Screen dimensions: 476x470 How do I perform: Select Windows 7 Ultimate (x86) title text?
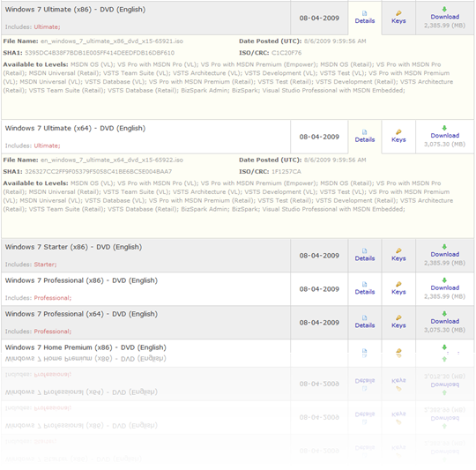click(75, 10)
